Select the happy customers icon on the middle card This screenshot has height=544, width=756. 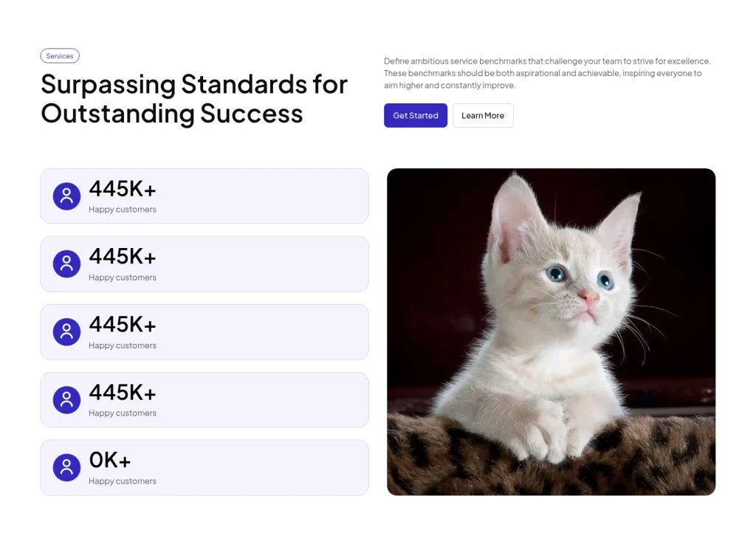(x=66, y=331)
